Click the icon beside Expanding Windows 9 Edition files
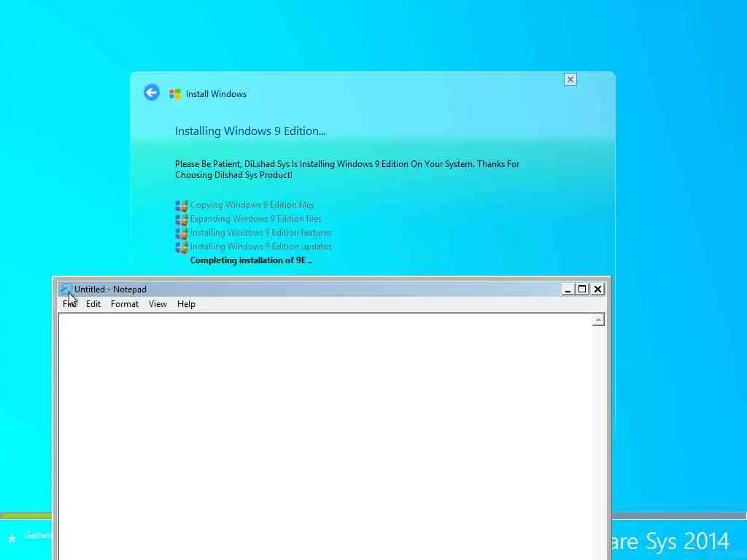This screenshot has width=747, height=560. [x=182, y=219]
